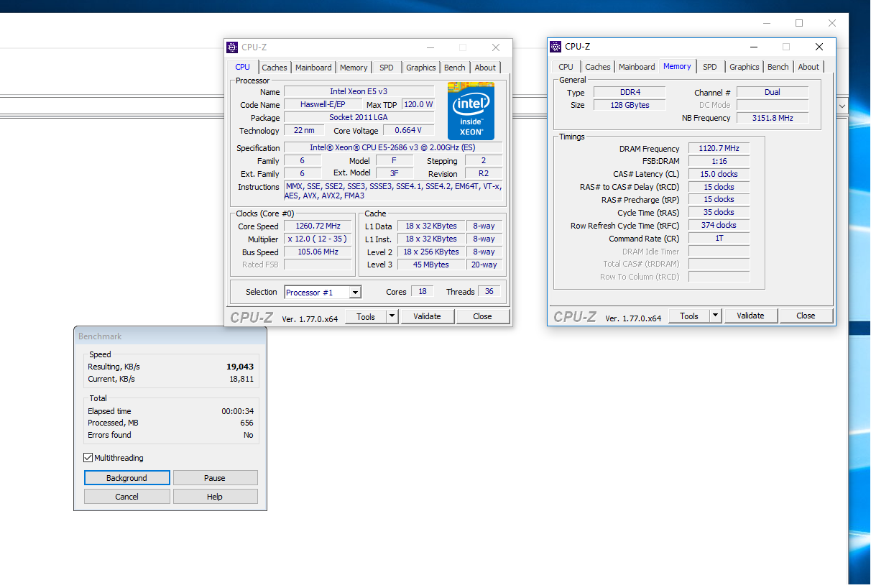Cancel the benchmark

[x=127, y=497]
